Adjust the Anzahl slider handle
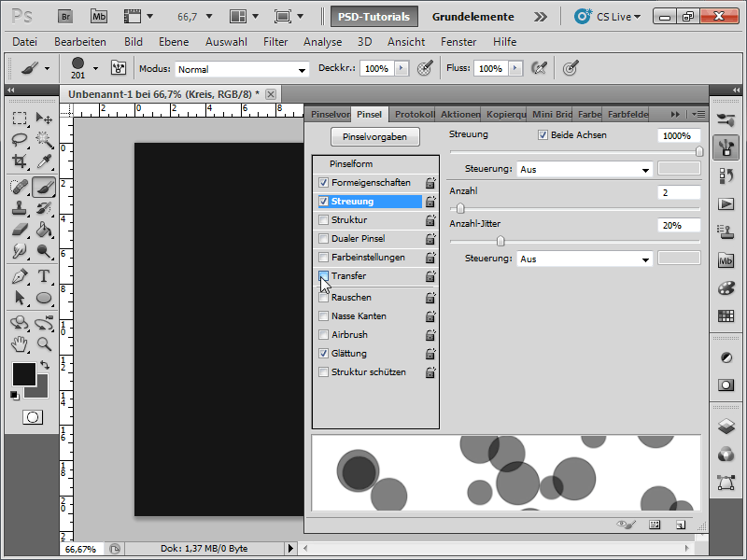The height and width of the screenshot is (560, 747). 460,208
